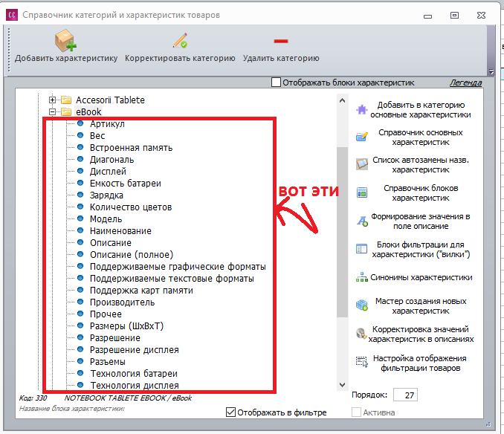Select Технология дисплея tree item

click(135, 385)
